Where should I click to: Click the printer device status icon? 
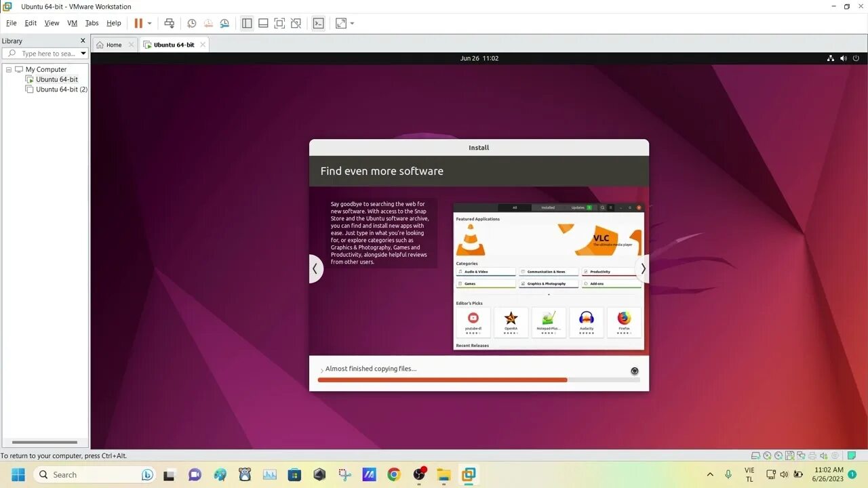[x=812, y=456]
